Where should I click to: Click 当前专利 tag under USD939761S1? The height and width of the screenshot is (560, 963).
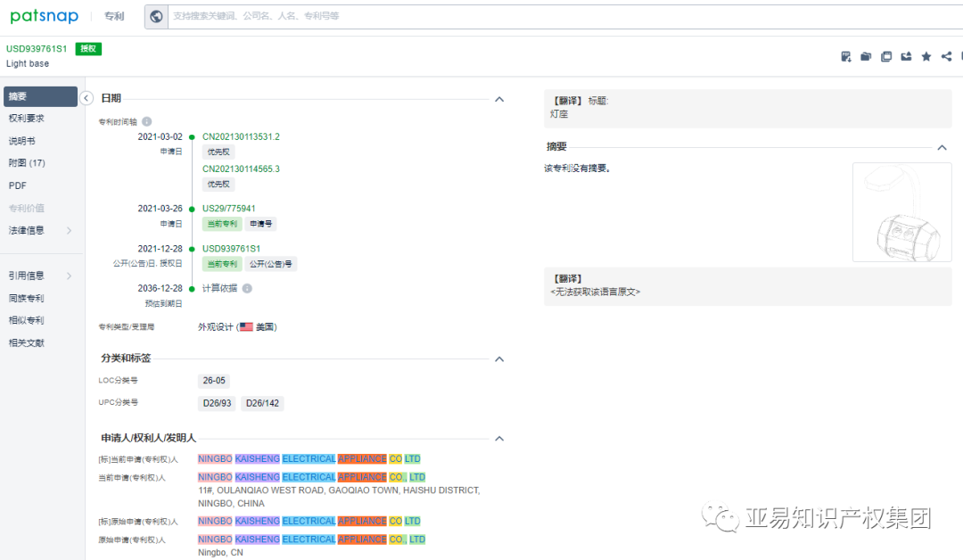pyautogui.click(x=222, y=264)
